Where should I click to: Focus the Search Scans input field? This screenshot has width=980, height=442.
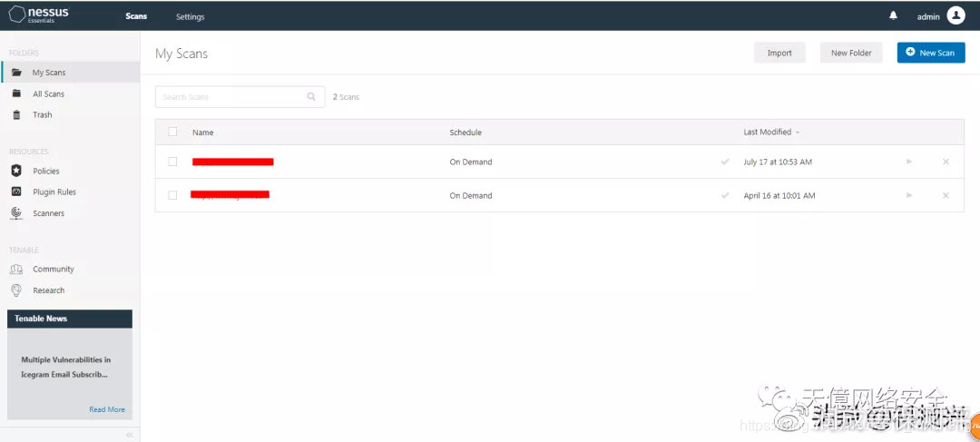coord(240,97)
